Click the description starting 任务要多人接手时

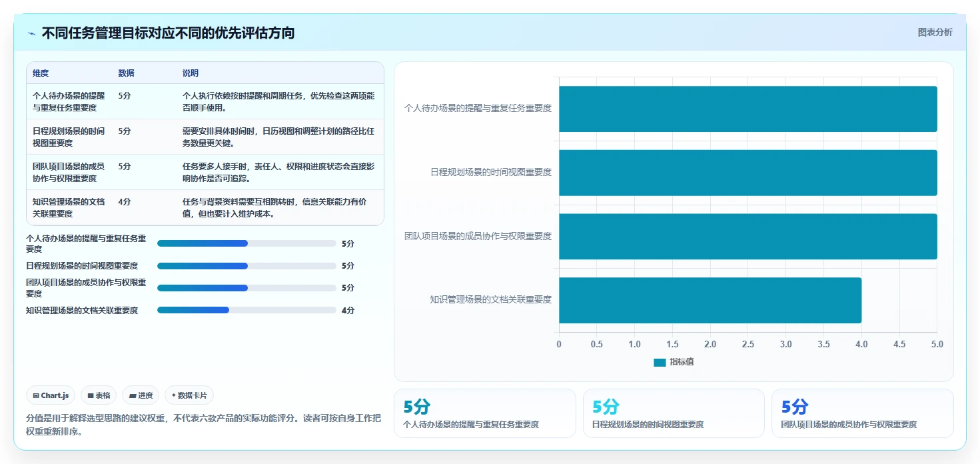[278, 172]
